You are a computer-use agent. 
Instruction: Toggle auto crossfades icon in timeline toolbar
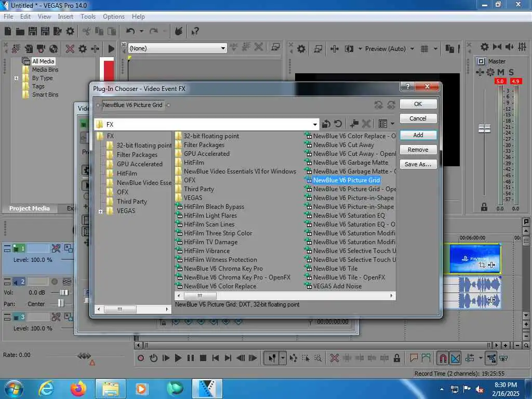(x=455, y=358)
